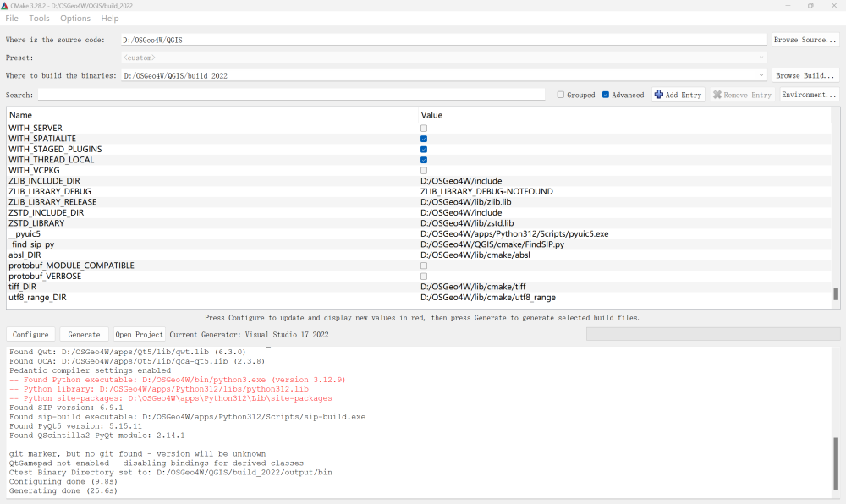846x504 pixels.
Task: Select the ZLIB_LIBRARY_DEBUG entry name
Action: coord(50,191)
